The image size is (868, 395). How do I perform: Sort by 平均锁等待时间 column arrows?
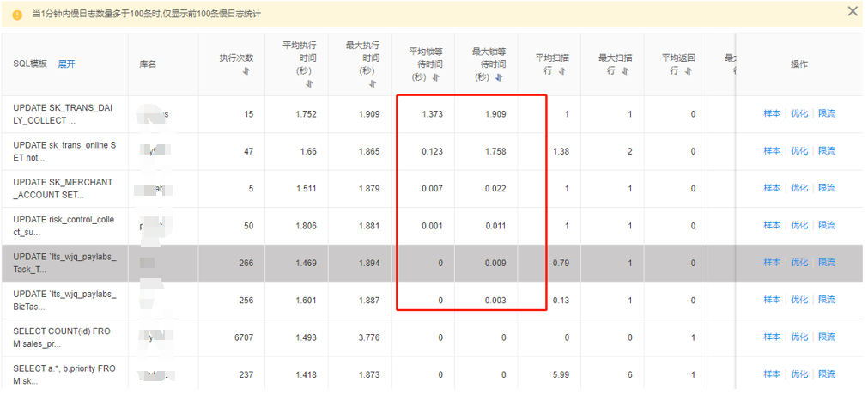(x=435, y=77)
